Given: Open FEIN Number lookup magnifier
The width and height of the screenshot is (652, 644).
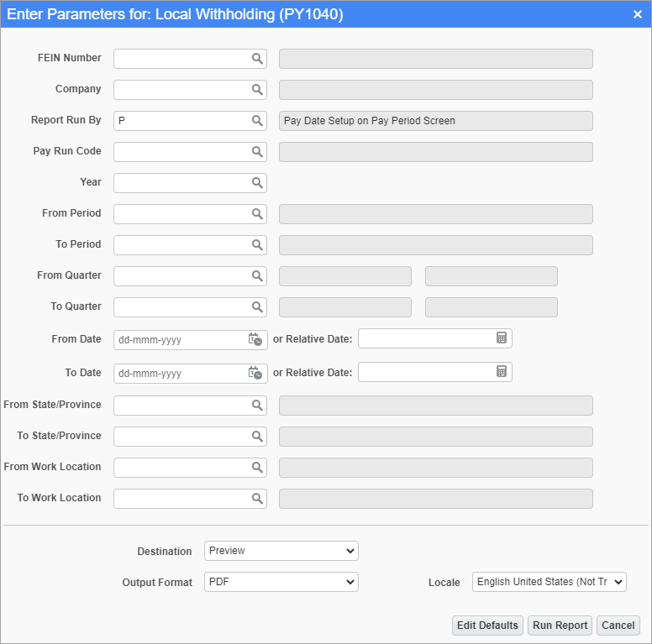Looking at the screenshot, I should point(257,59).
